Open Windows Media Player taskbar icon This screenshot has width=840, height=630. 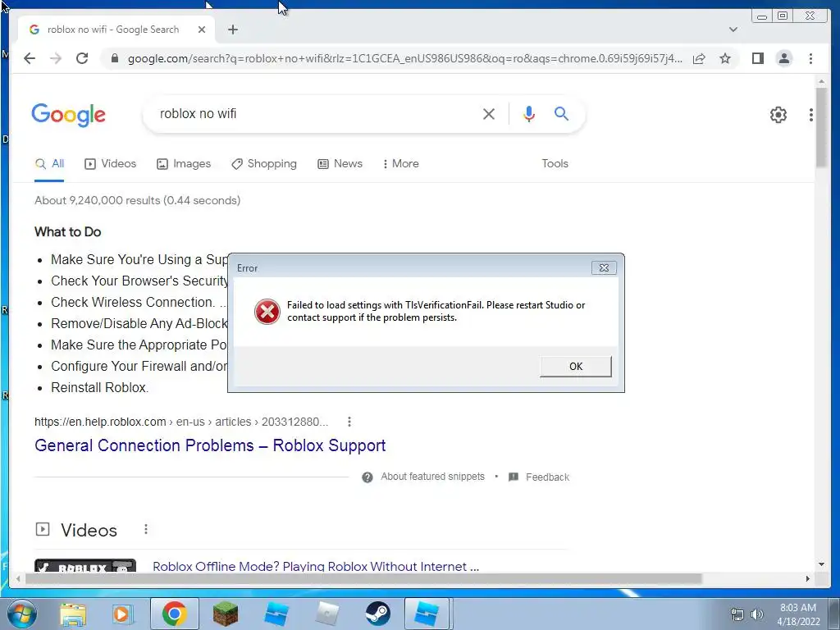[121, 614]
